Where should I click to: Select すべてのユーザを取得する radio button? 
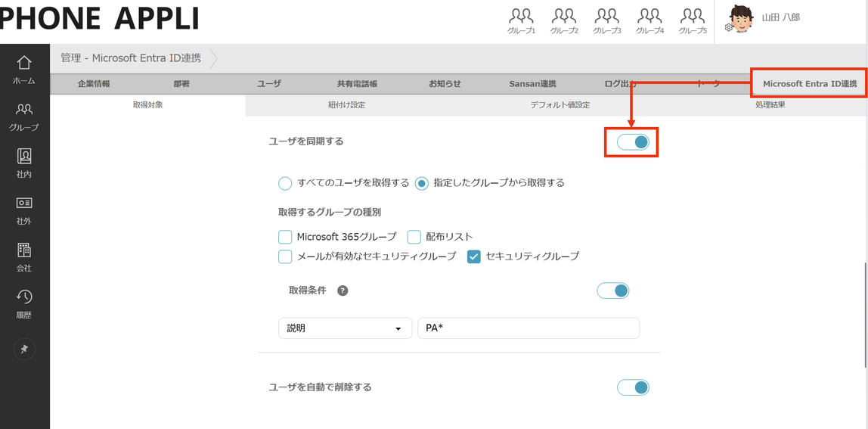point(284,183)
